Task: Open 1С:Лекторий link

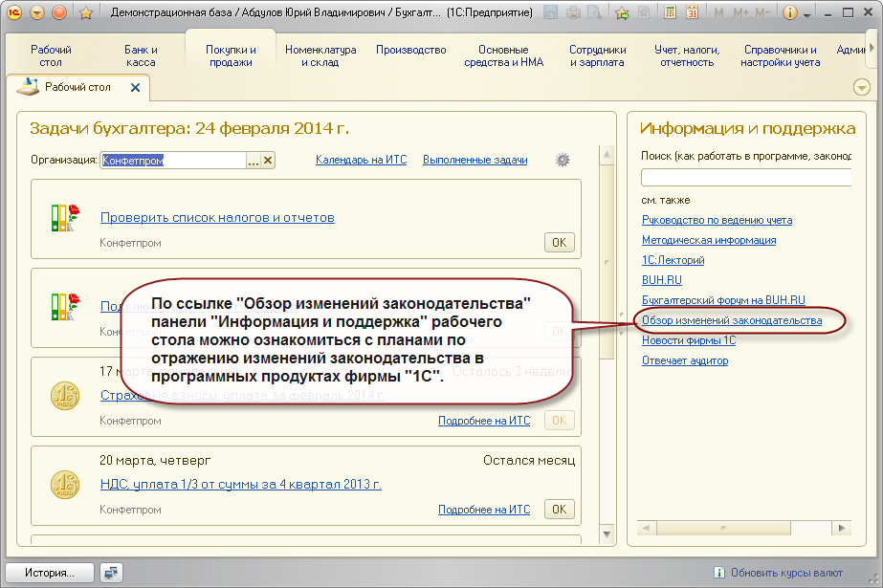Action: (673, 260)
